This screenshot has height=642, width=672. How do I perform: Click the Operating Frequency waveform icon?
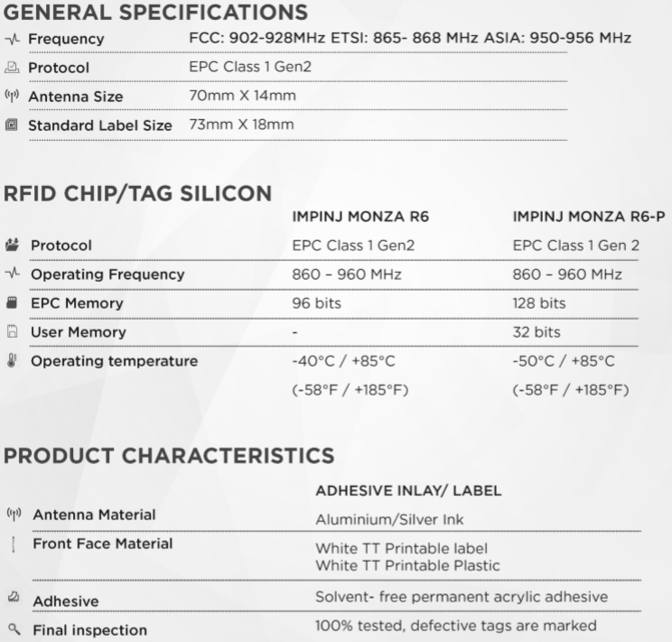(13, 273)
